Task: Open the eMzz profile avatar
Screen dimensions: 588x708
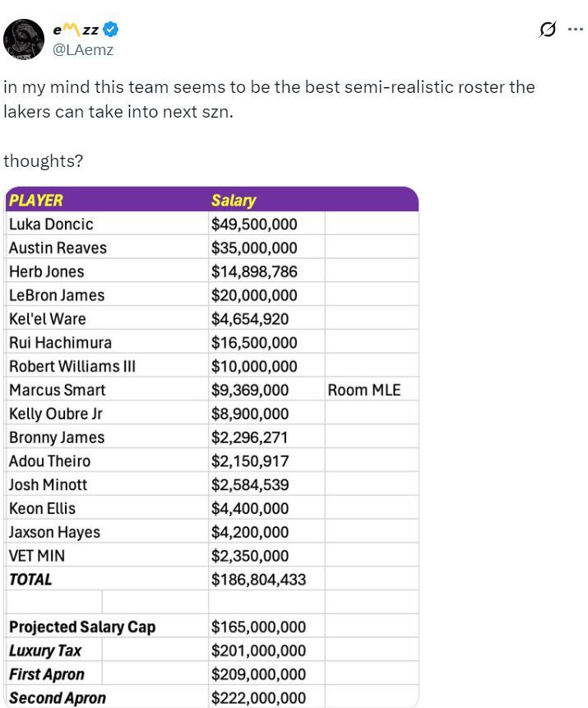Action: (x=24, y=39)
